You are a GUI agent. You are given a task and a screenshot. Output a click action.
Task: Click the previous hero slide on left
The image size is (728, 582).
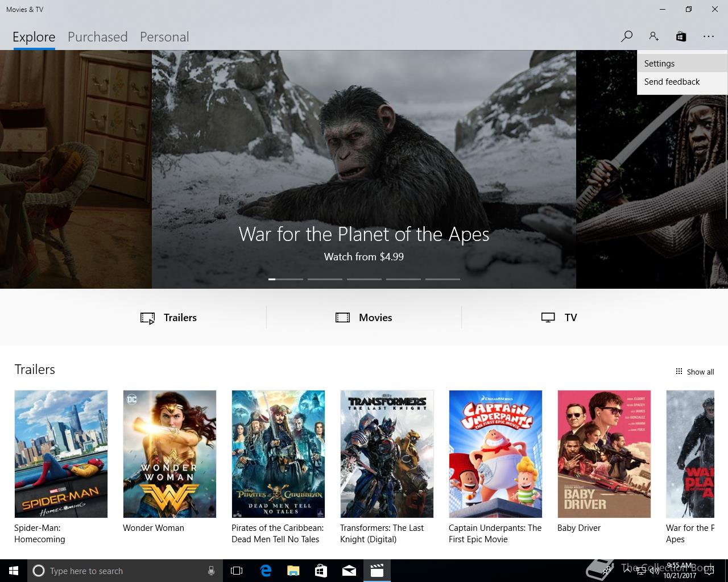coord(76,169)
